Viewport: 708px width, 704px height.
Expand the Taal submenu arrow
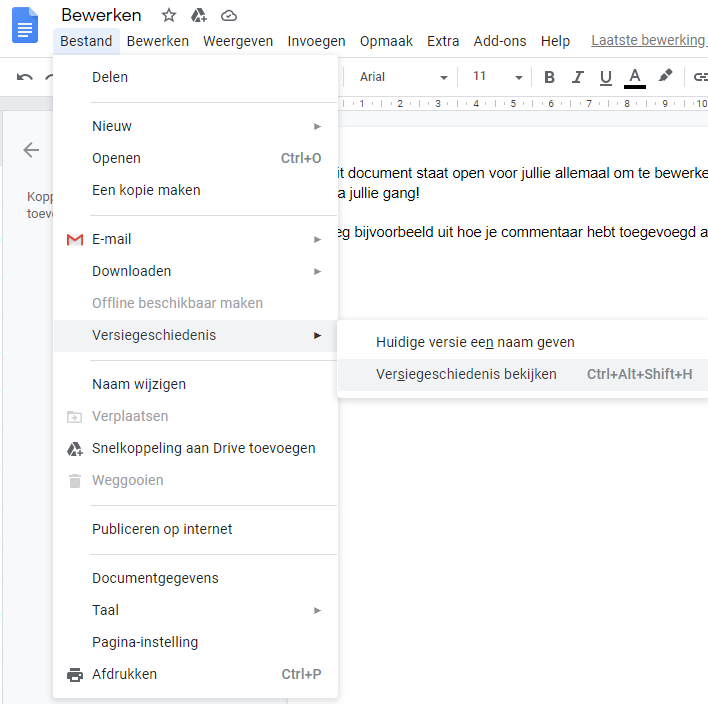pos(317,611)
